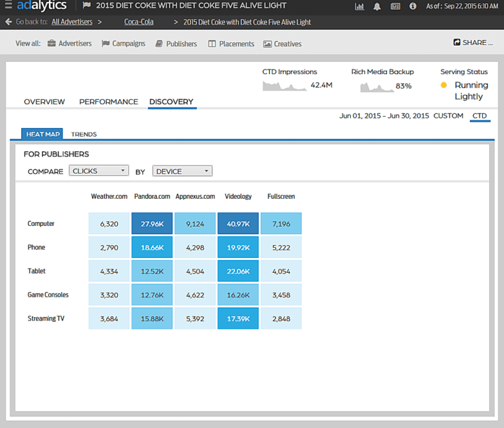Select the CUSTOM date range option
Screen dimensions: 504x428
448,116
